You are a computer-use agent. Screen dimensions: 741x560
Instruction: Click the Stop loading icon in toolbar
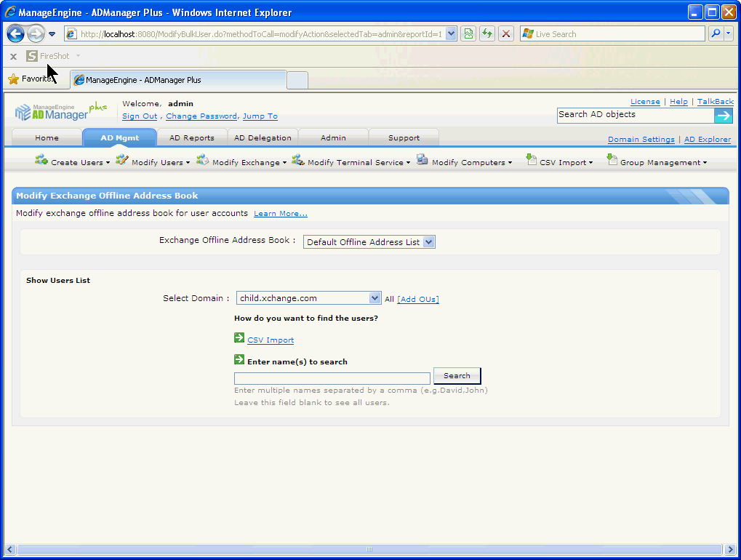click(x=505, y=33)
